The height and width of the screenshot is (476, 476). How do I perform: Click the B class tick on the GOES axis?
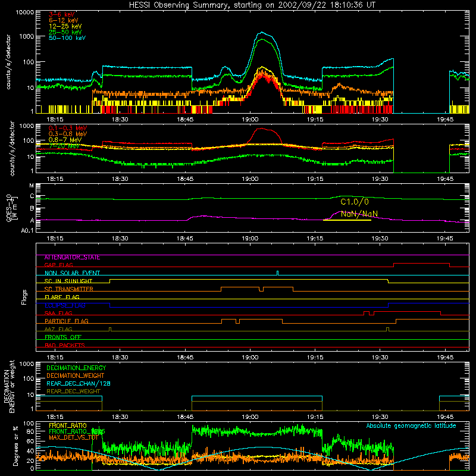[x=32, y=209]
